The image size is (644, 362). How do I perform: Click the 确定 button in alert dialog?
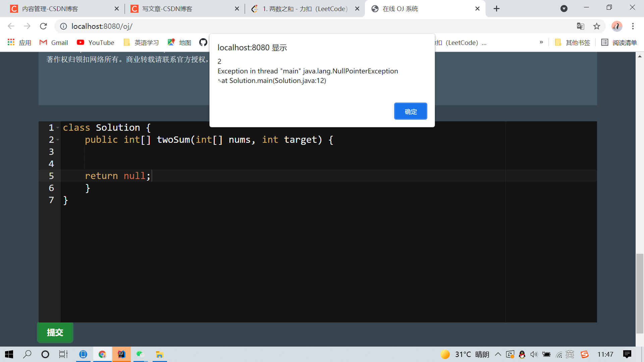pos(410,111)
